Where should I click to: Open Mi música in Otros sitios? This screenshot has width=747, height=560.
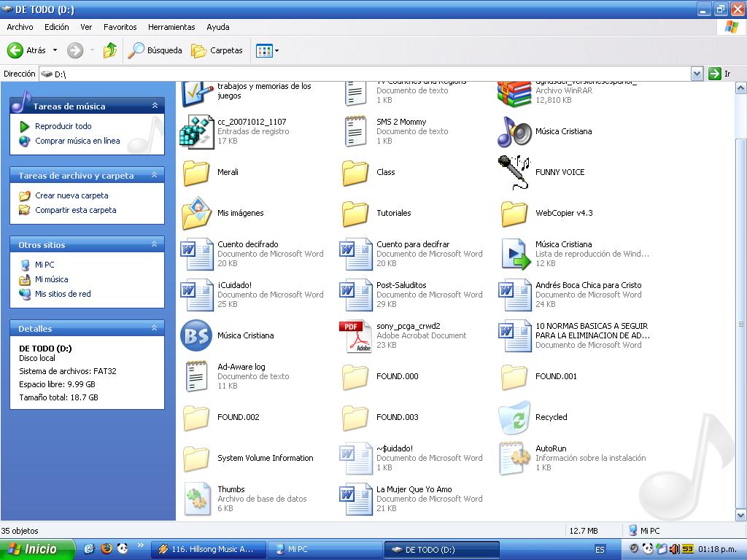[x=52, y=279]
